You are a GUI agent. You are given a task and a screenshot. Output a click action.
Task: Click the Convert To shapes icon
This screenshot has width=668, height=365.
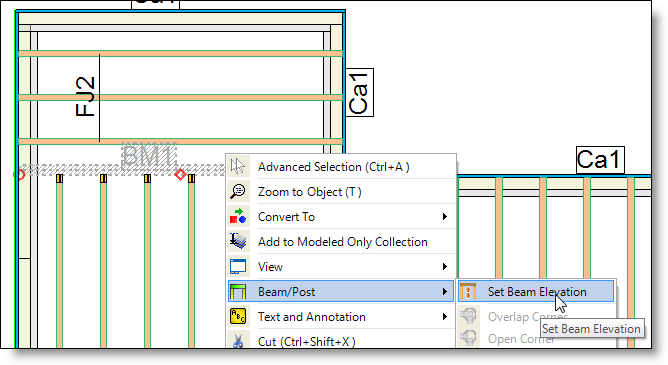click(238, 216)
